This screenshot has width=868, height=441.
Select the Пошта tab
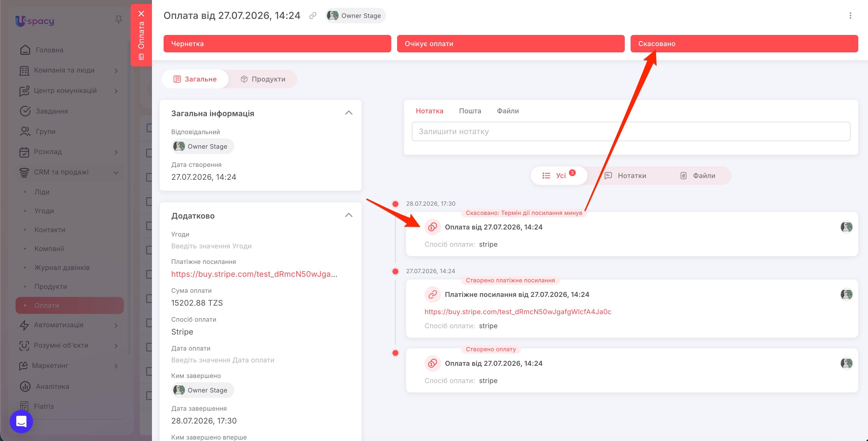[x=470, y=111]
